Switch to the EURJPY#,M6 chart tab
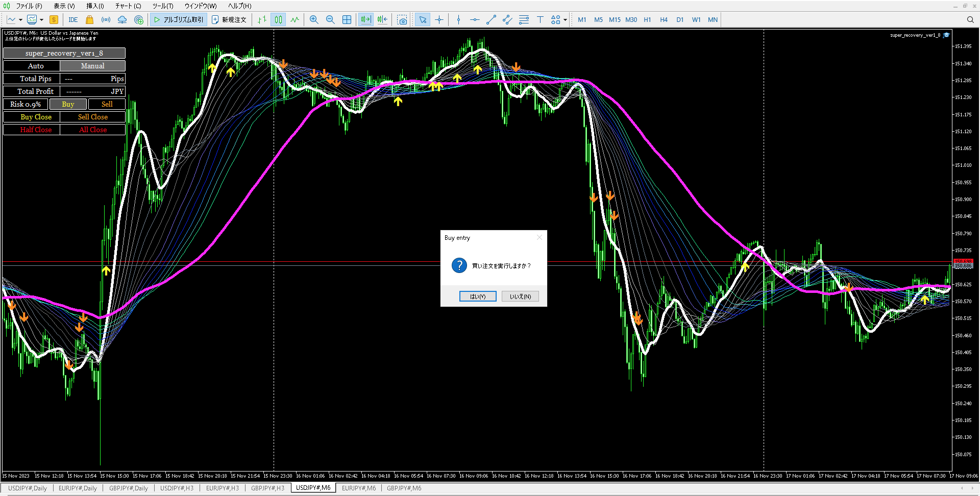The width and height of the screenshot is (980, 496). click(359, 488)
